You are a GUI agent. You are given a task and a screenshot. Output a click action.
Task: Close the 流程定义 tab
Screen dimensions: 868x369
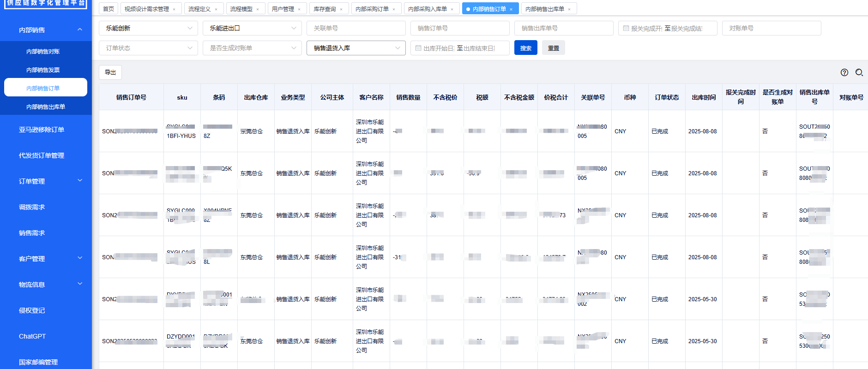pos(216,9)
